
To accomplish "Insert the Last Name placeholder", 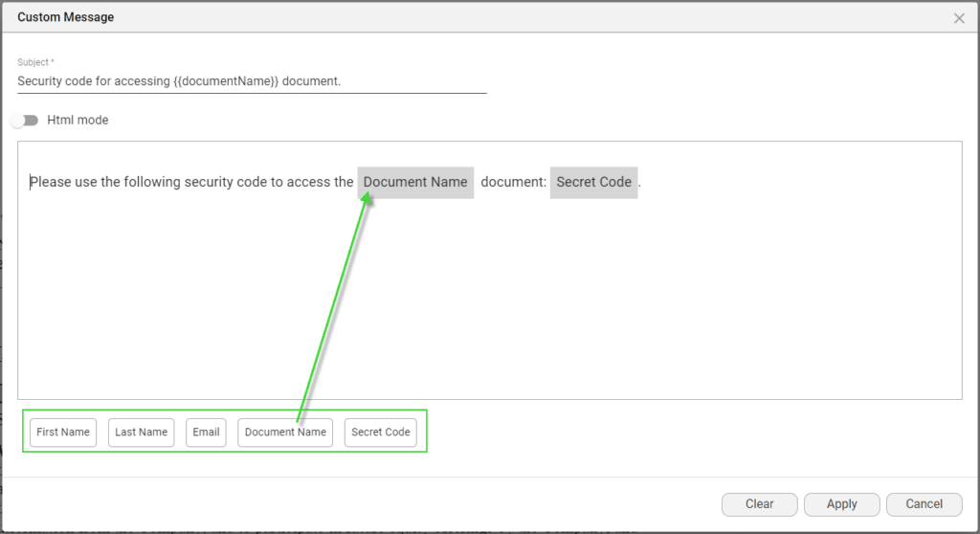I will coord(141,433).
